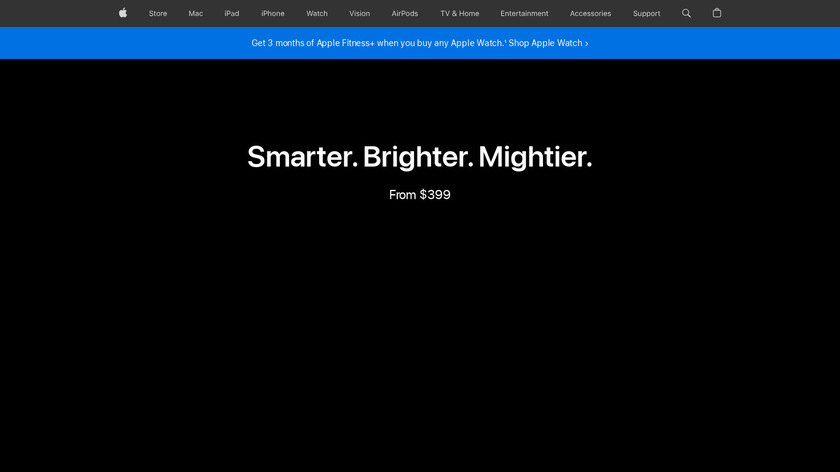This screenshot has width=840, height=472.
Task: Open the Support page link
Action: coord(647,13)
